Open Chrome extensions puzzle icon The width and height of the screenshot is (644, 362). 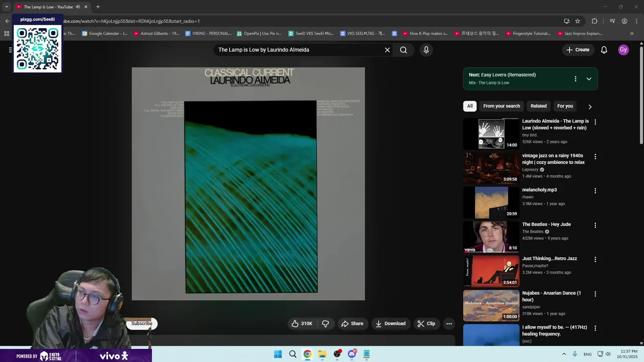595,21
